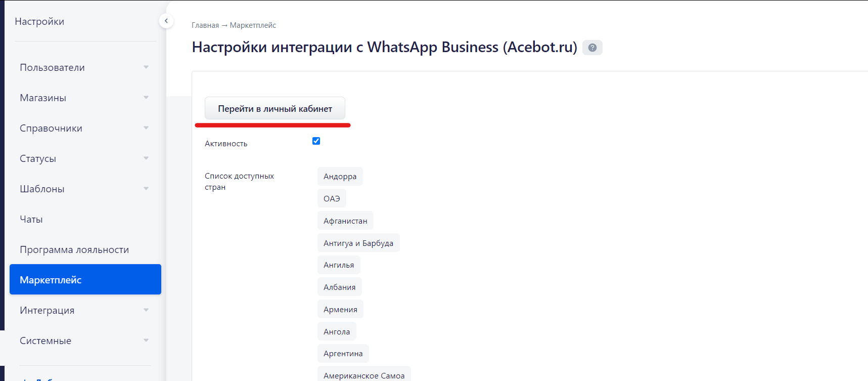Go to Чаты section
The height and width of the screenshot is (381, 868).
pos(31,219)
